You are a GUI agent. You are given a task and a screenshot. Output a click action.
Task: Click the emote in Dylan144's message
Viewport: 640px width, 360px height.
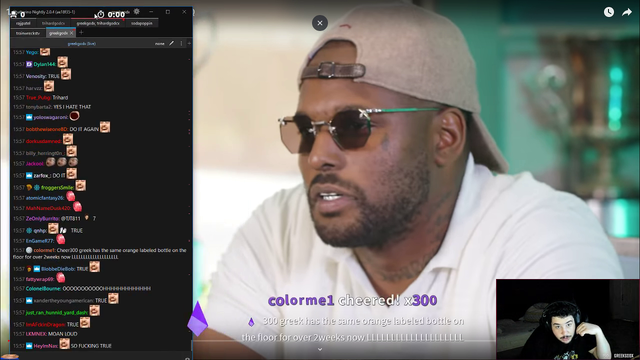click(x=62, y=62)
